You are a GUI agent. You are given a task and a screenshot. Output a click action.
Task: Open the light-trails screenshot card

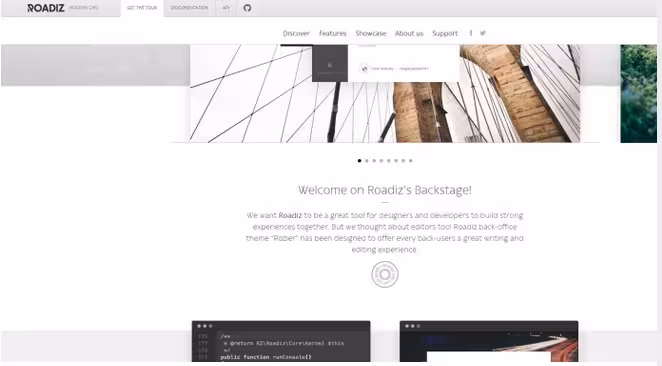(489, 341)
